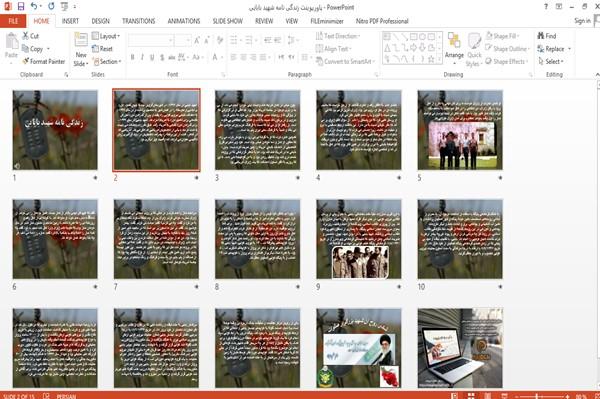Open the font name combo box
The width and height of the screenshot is (600, 399).
tap(151, 40)
